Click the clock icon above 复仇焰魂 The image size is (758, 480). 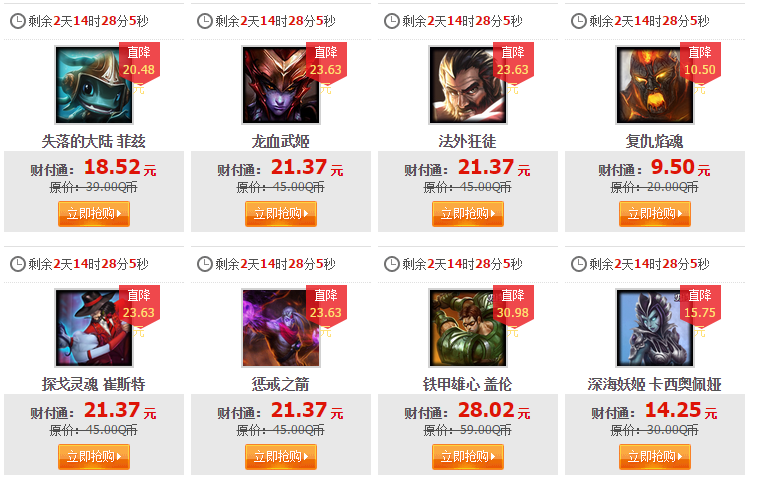578,21
